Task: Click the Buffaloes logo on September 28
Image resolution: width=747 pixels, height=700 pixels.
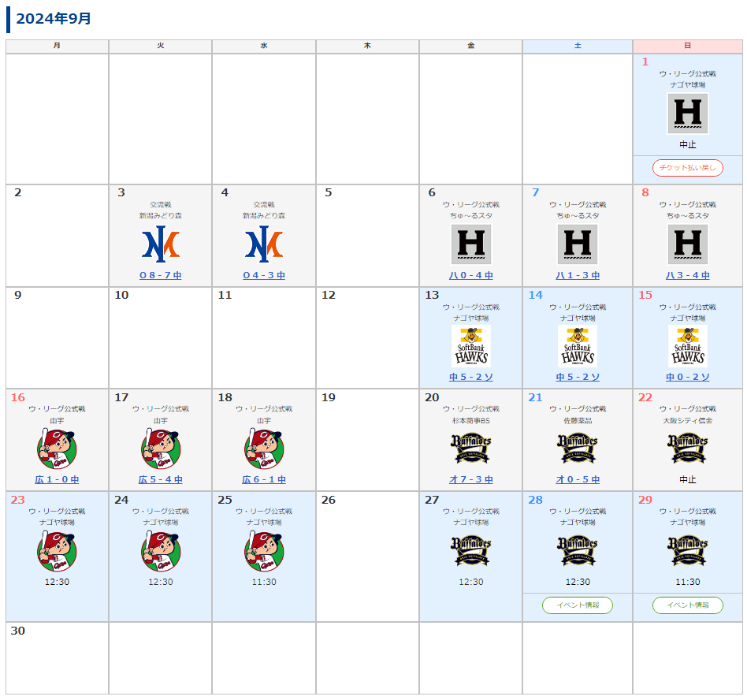Action: [x=578, y=550]
